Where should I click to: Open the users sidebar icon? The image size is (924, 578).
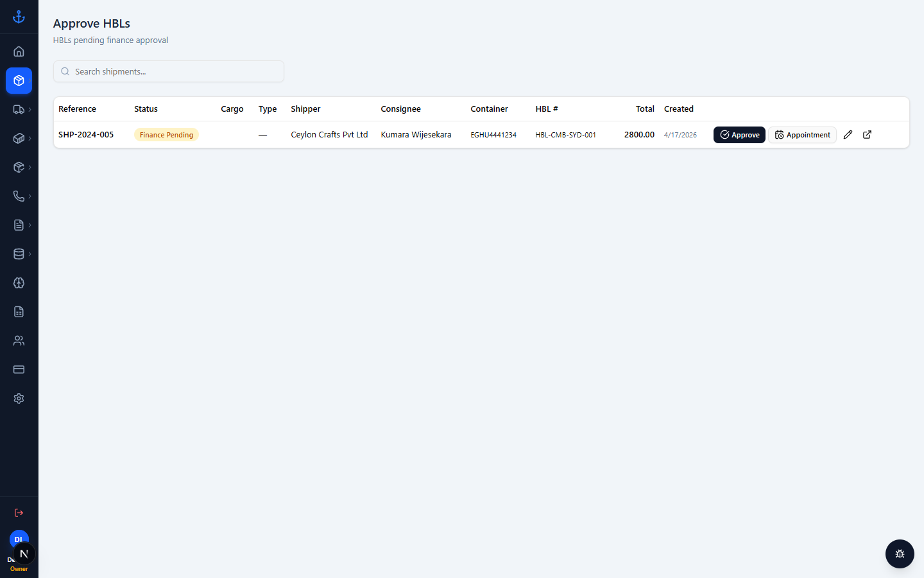pos(19,340)
